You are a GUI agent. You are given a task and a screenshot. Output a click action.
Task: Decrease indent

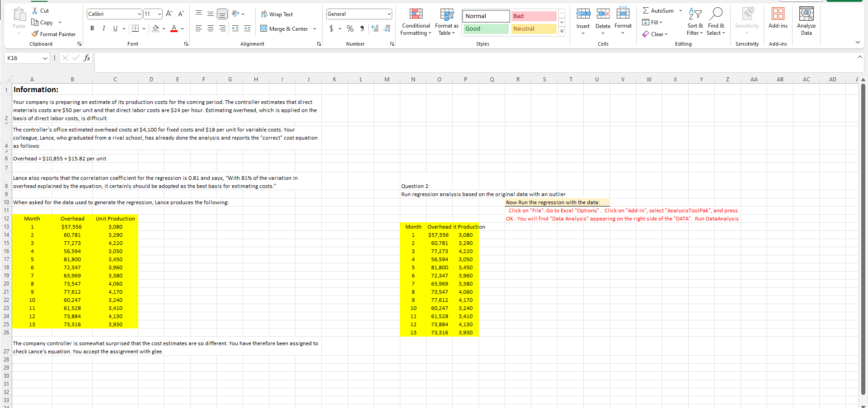pos(235,28)
